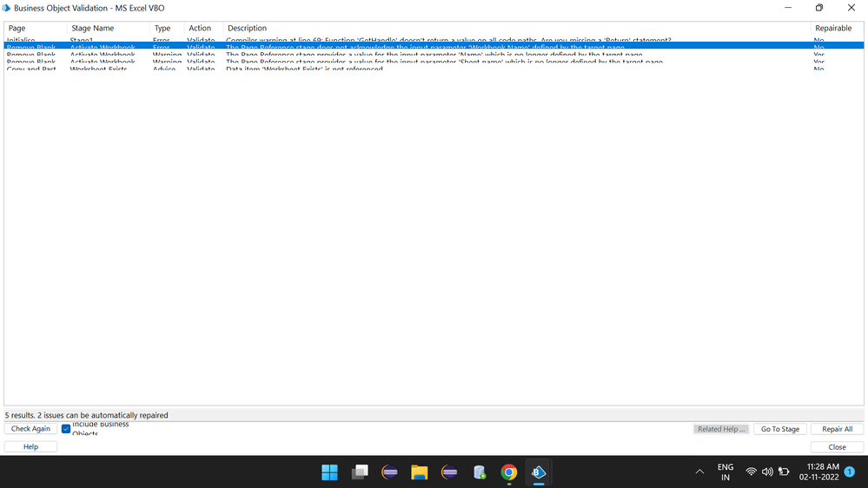The width and height of the screenshot is (868, 488).
Task: Minimize the Business Object Validation window
Action: (788, 8)
